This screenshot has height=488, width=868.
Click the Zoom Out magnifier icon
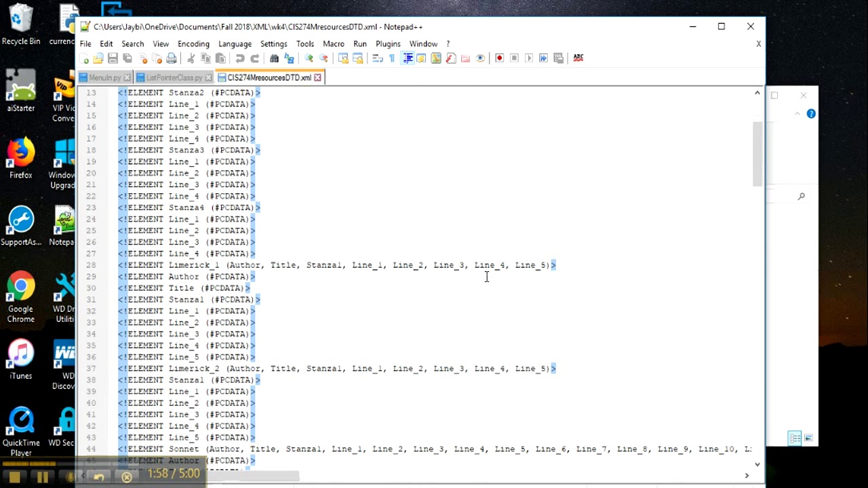[x=323, y=58]
